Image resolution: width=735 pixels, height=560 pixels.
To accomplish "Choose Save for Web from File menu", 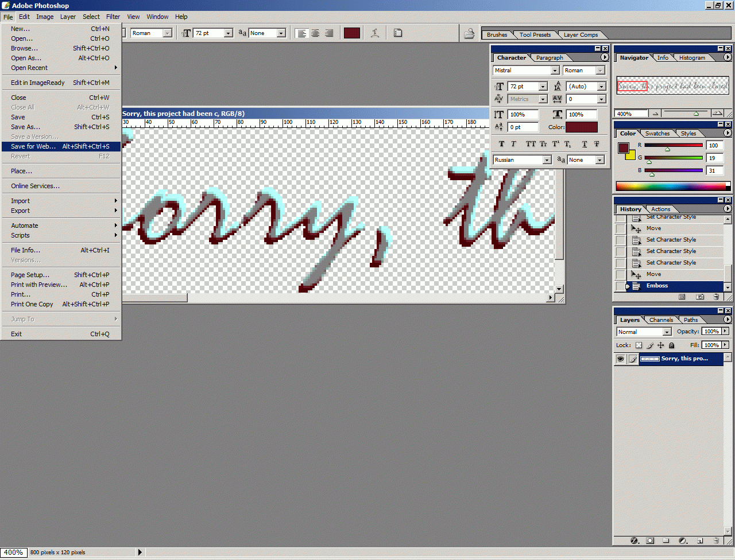I will point(61,146).
